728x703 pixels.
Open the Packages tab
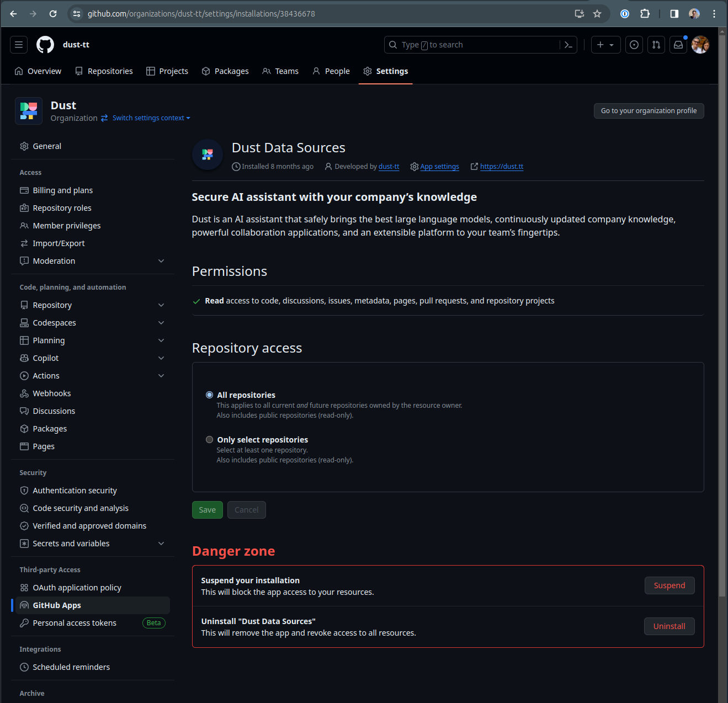click(x=225, y=71)
